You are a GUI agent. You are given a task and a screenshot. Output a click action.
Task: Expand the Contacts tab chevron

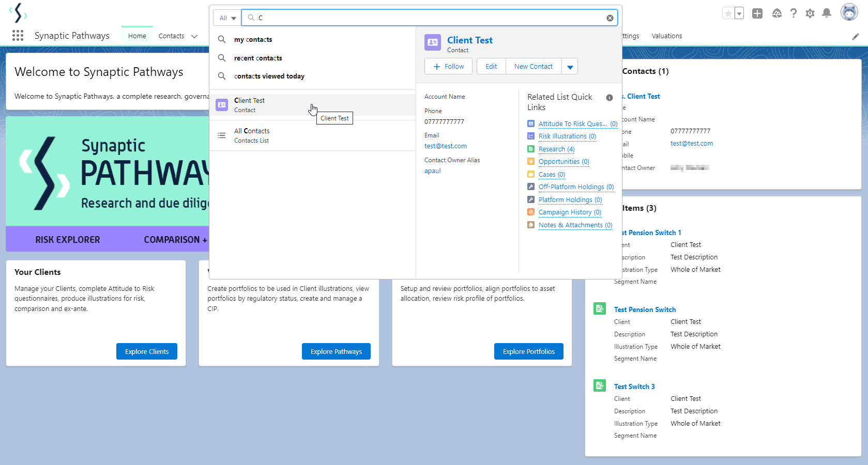[194, 36]
